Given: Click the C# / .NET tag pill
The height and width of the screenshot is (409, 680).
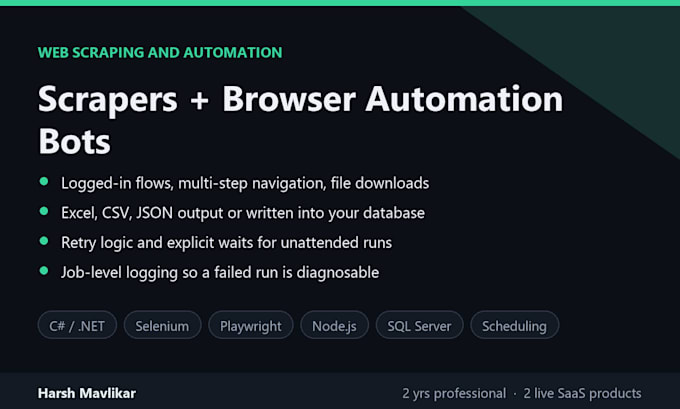Looking at the screenshot, I should click(77, 325).
